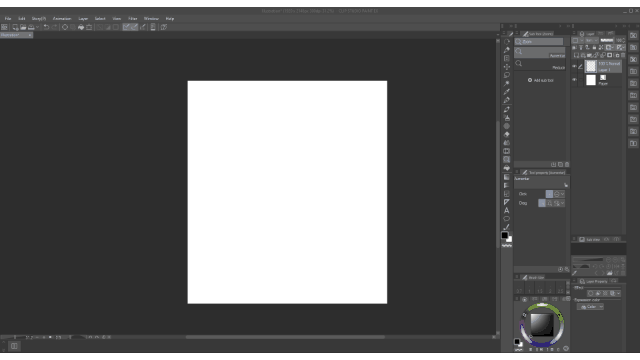Open the Expression color dropdown

pyautogui.click(x=591, y=307)
